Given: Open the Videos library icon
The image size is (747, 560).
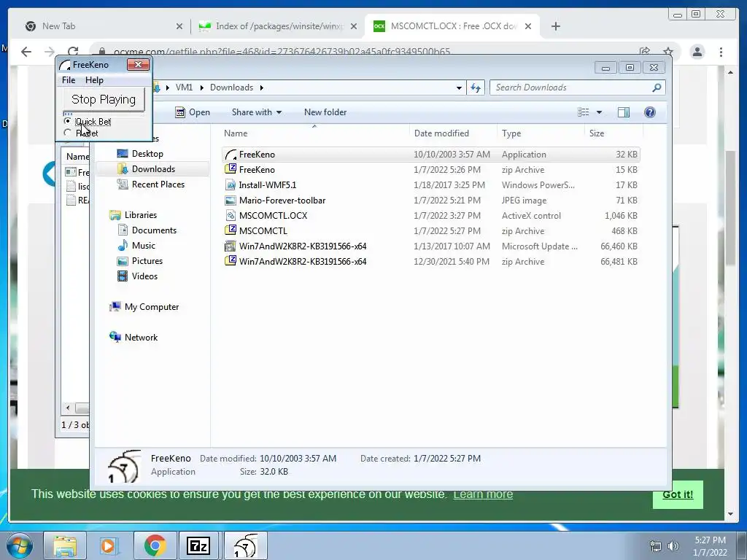Looking at the screenshot, I should pos(123,276).
